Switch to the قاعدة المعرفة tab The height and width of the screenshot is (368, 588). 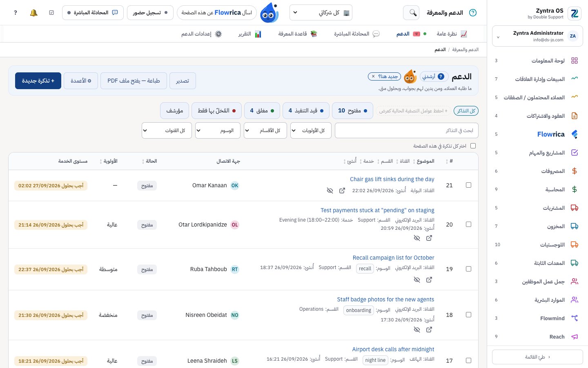point(298,34)
